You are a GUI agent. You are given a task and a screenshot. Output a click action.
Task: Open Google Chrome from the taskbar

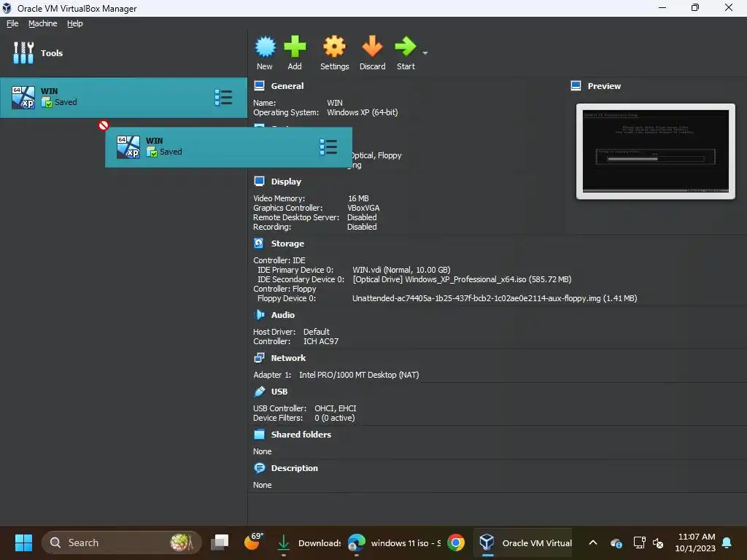coord(456,542)
